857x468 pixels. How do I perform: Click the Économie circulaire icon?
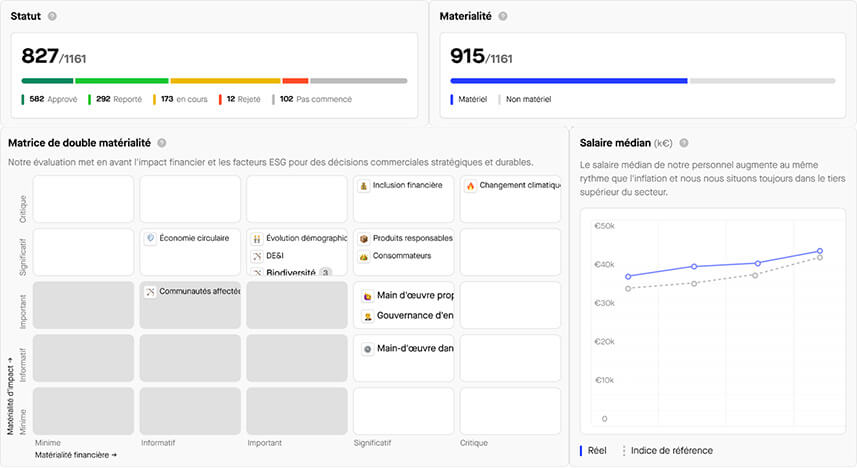pos(150,239)
